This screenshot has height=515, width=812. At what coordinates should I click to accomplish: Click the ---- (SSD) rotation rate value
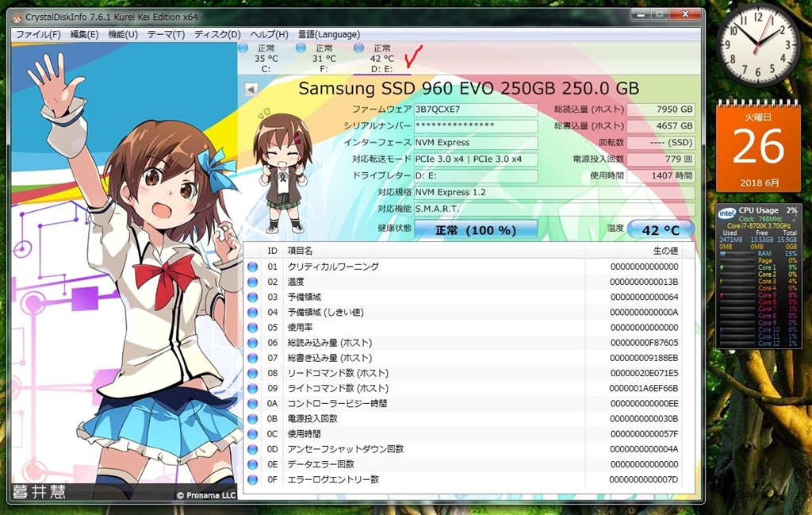[661, 143]
